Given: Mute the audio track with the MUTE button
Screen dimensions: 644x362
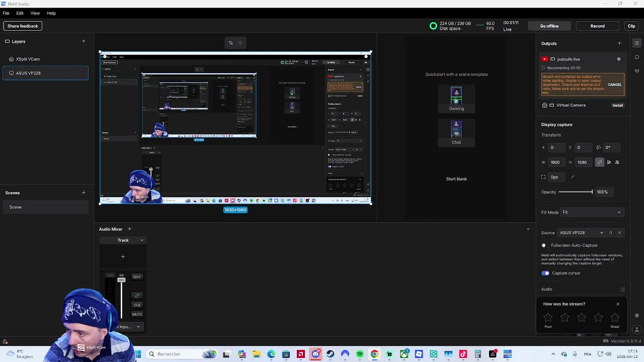Looking at the screenshot, I should coord(137,314).
